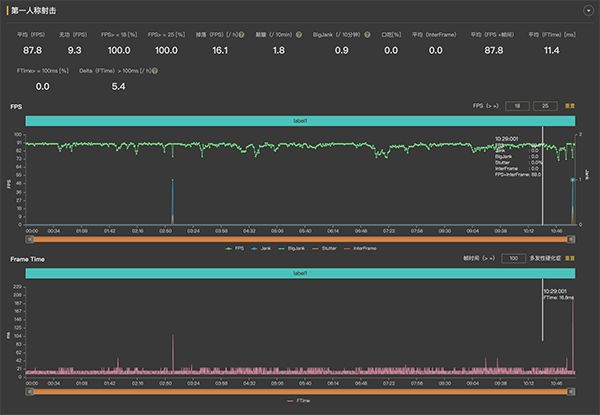Hide Stutter series in chart legend
The width and height of the screenshot is (600, 415).
326,247
